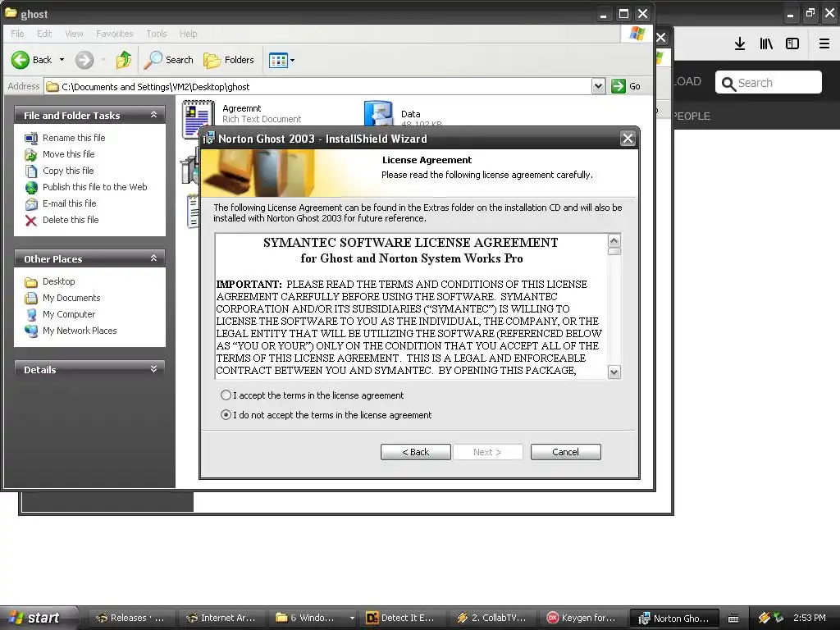The image size is (840, 630).
Task: Switch to Keygen for... taskbar item
Action: pyautogui.click(x=582, y=619)
